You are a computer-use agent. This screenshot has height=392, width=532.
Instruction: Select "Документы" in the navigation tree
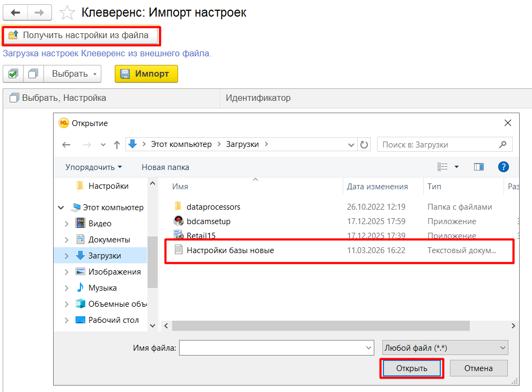[109, 240]
